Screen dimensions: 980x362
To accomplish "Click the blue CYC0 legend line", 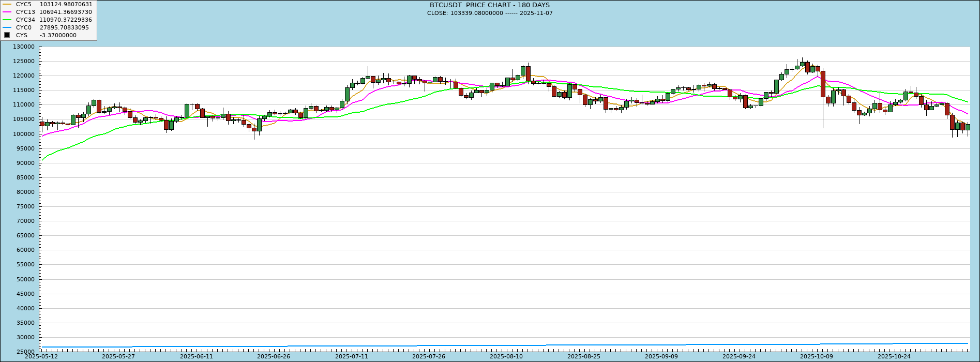I will 7,27.
